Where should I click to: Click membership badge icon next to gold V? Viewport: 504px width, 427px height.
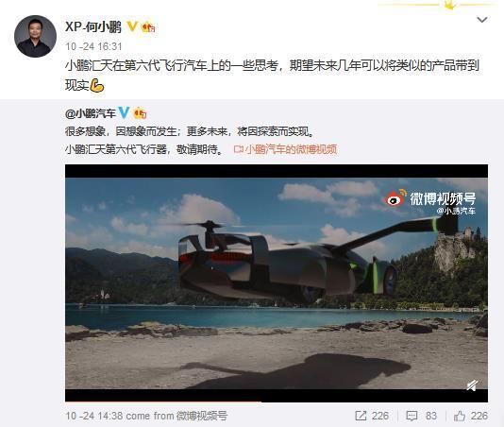148,26
